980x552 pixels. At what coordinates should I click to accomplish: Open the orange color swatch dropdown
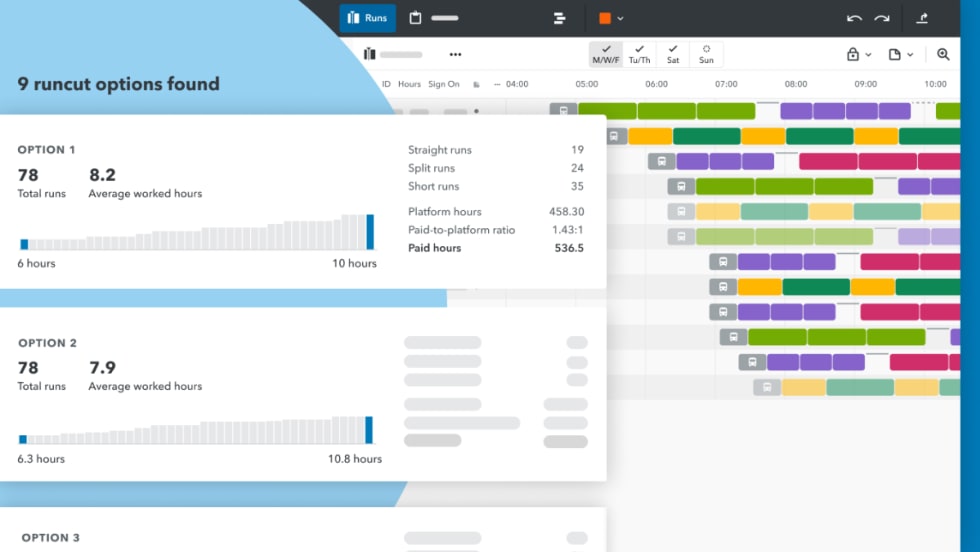tap(610, 18)
